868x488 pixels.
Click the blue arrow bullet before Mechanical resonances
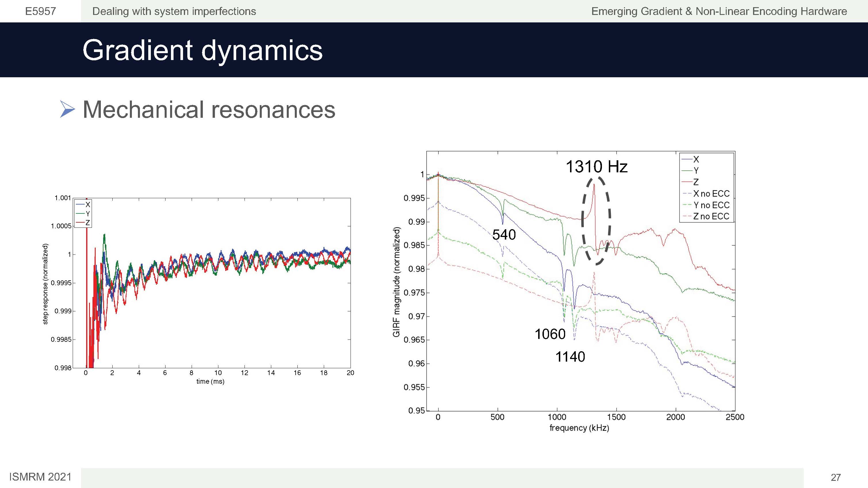pyautogui.click(x=67, y=109)
